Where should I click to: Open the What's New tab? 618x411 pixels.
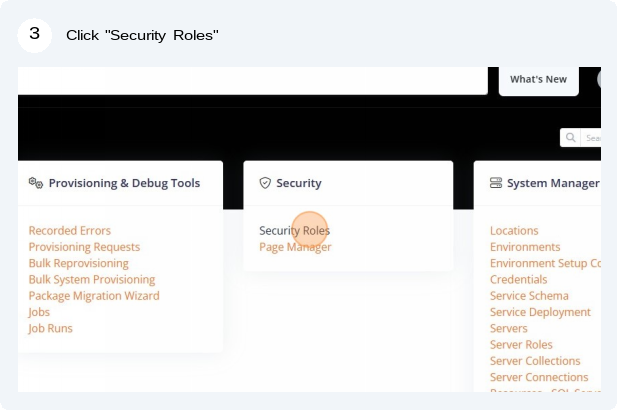pos(538,79)
